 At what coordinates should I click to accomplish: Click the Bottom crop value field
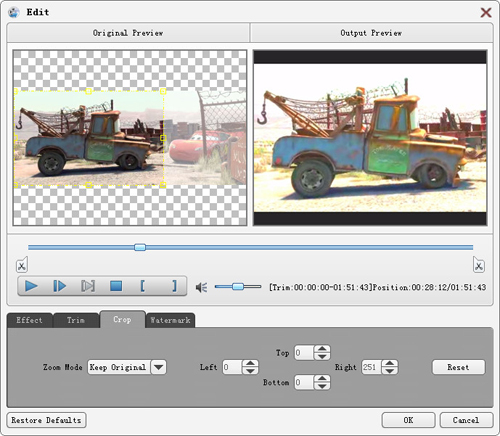304,382
